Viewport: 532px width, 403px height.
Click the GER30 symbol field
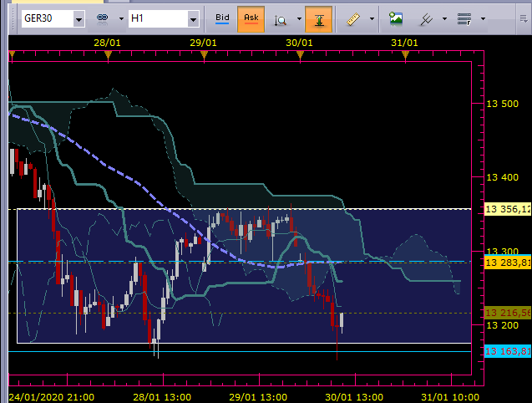click(48, 18)
